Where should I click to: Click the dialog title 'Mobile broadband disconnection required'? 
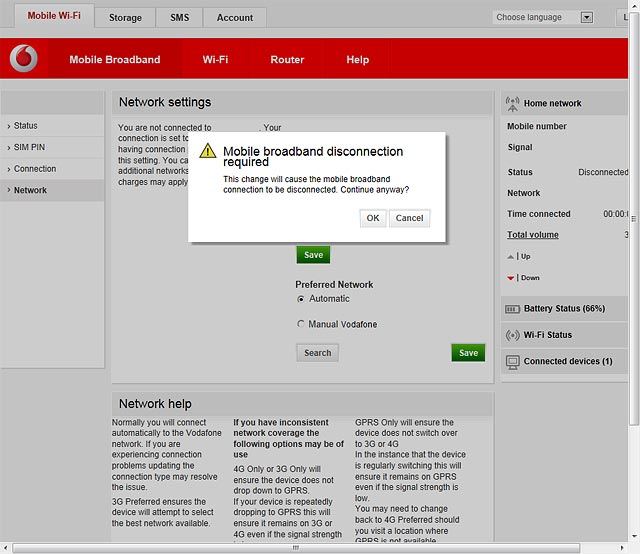click(x=313, y=156)
